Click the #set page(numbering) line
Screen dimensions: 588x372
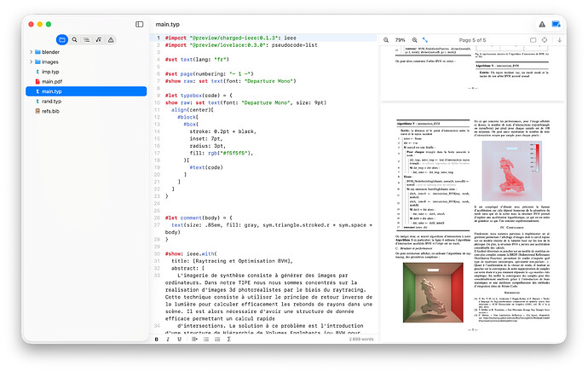coord(210,74)
